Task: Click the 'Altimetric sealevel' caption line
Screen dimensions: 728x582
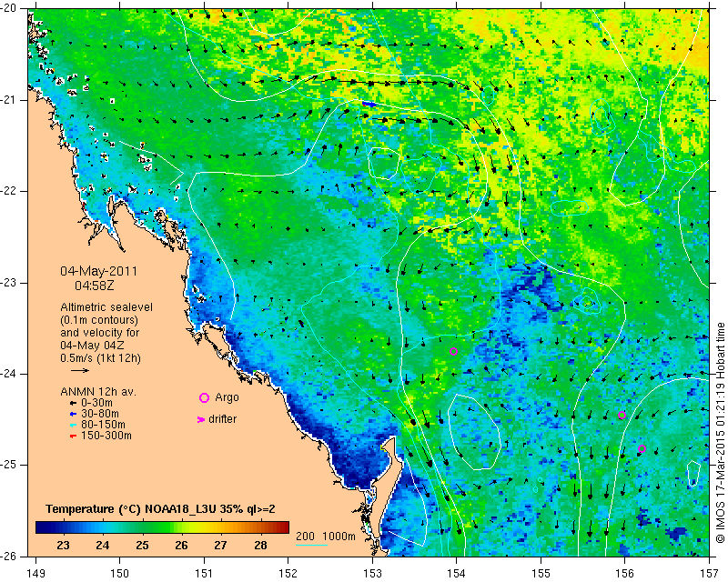Action: coord(106,307)
